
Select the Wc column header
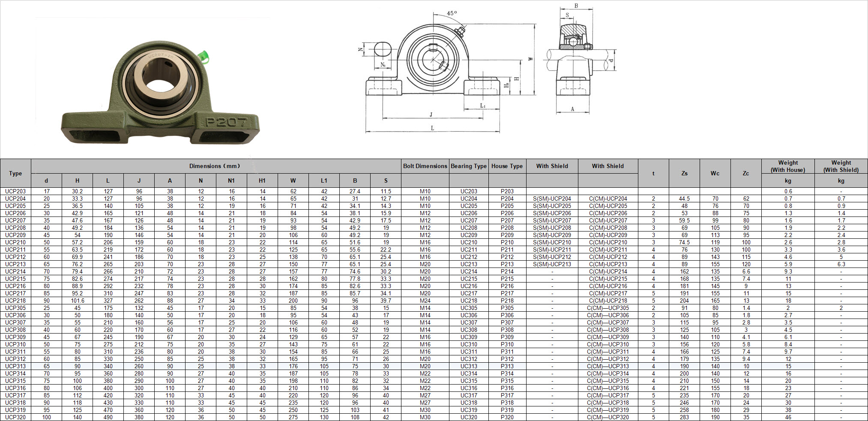(x=715, y=173)
